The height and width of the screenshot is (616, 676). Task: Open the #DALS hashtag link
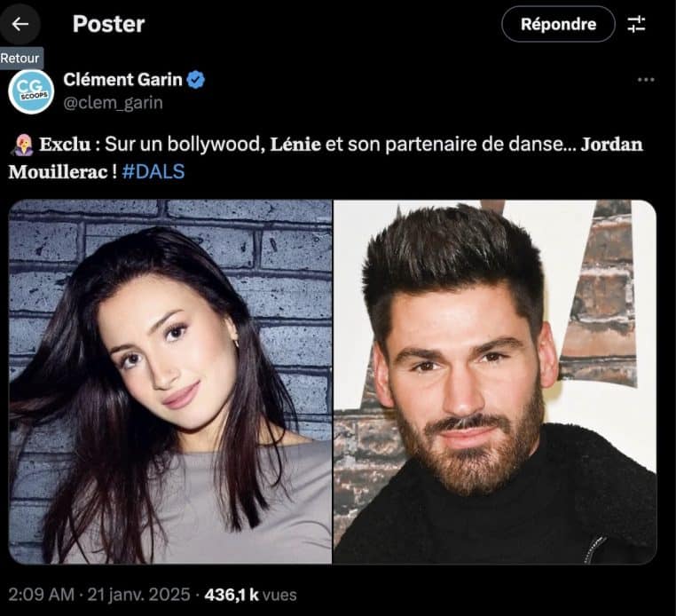[x=153, y=171]
